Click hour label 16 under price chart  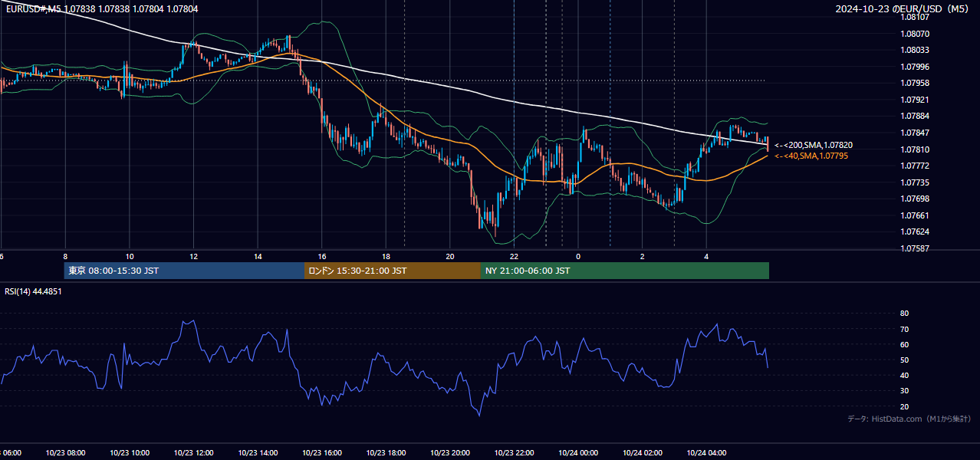pyautogui.click(x=322, y=256)
